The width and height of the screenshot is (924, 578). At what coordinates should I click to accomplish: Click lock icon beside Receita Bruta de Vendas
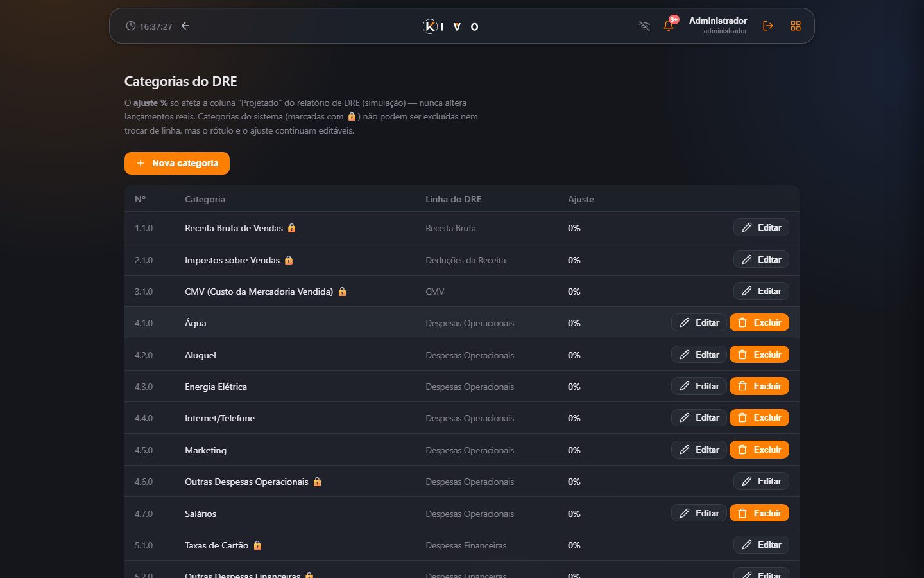292,228
